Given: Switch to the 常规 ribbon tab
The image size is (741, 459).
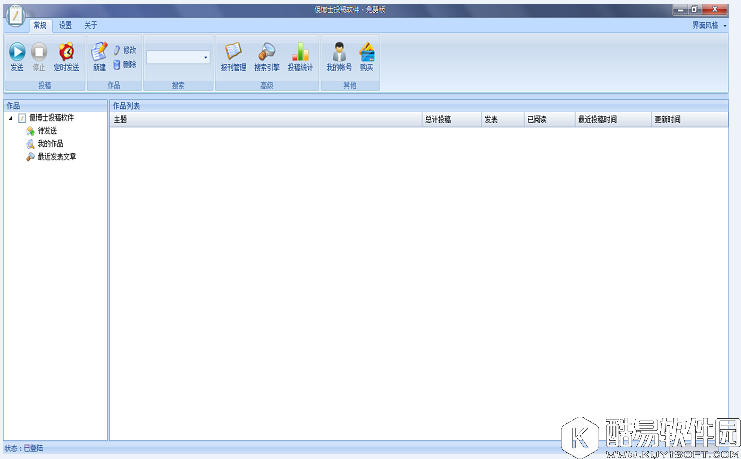Looking at the screenshot, I should point(40,26).
